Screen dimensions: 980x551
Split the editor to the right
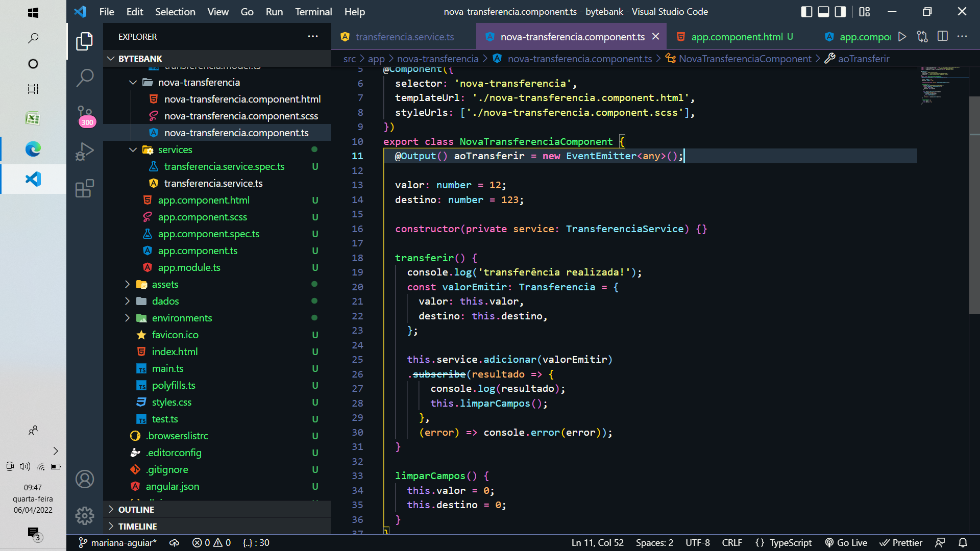point(943,37)
